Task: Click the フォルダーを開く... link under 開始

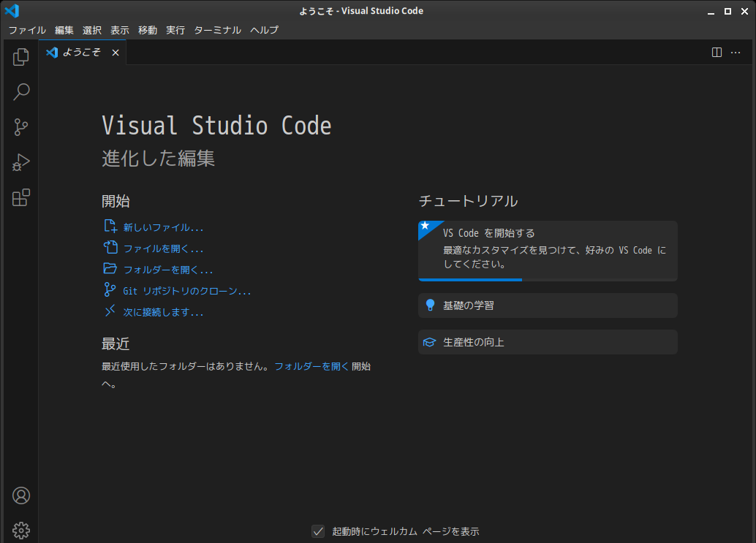Action: pos(167,270)
